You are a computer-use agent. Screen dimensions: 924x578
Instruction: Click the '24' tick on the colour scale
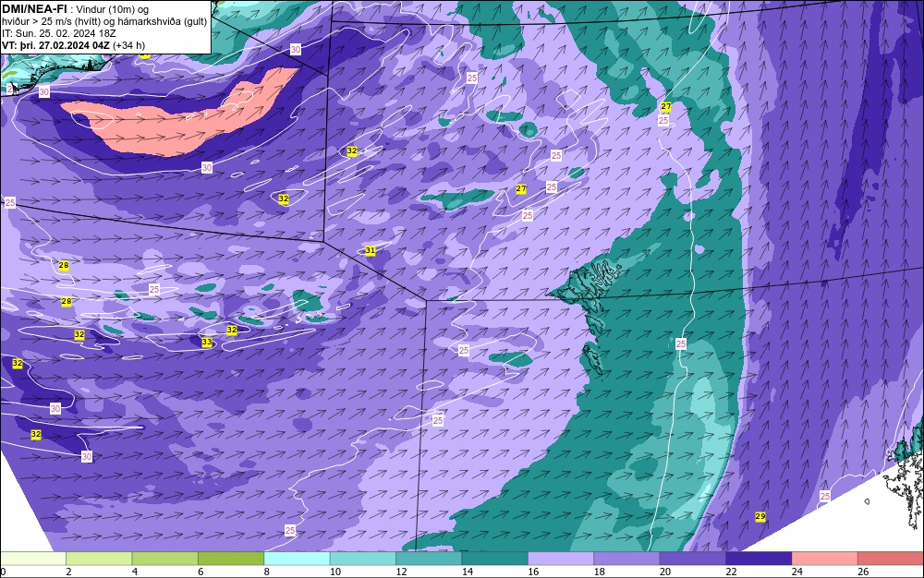(797, 572)
